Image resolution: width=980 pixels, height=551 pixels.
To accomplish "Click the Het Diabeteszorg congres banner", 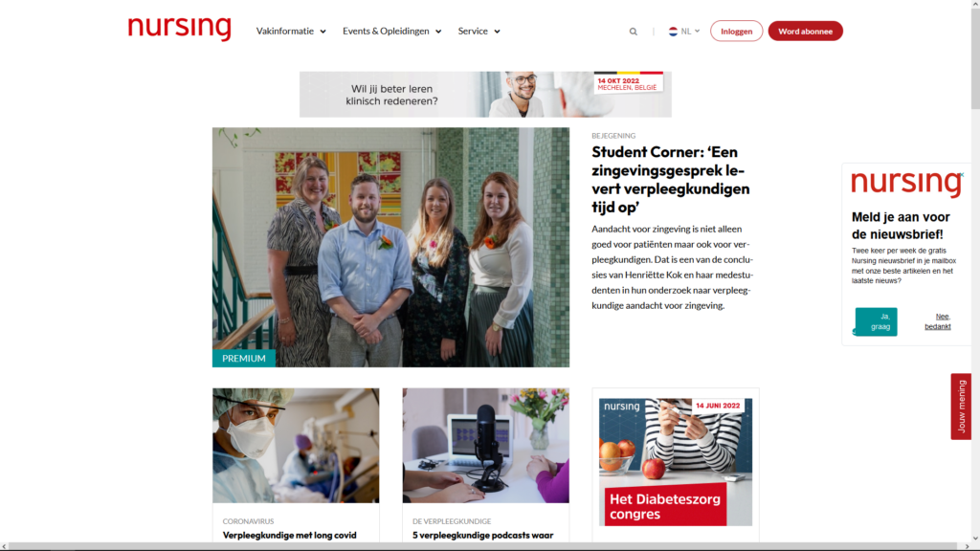I will click(x=676, y=462).
